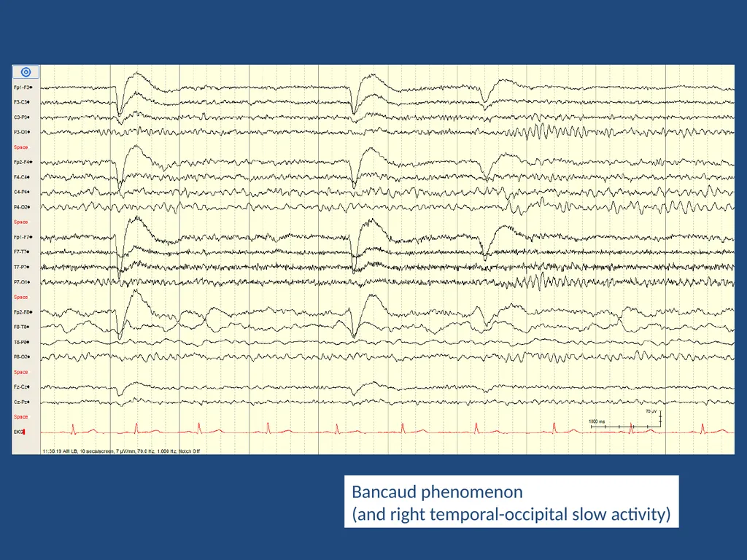Click the 1000 ms time scale label
Screen dimensions: 747x560
597,421
